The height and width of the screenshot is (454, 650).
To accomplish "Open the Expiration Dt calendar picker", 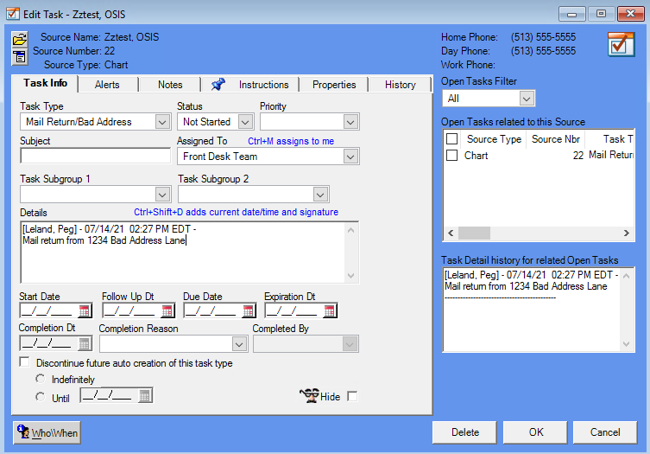I will [x=330, y=311].
